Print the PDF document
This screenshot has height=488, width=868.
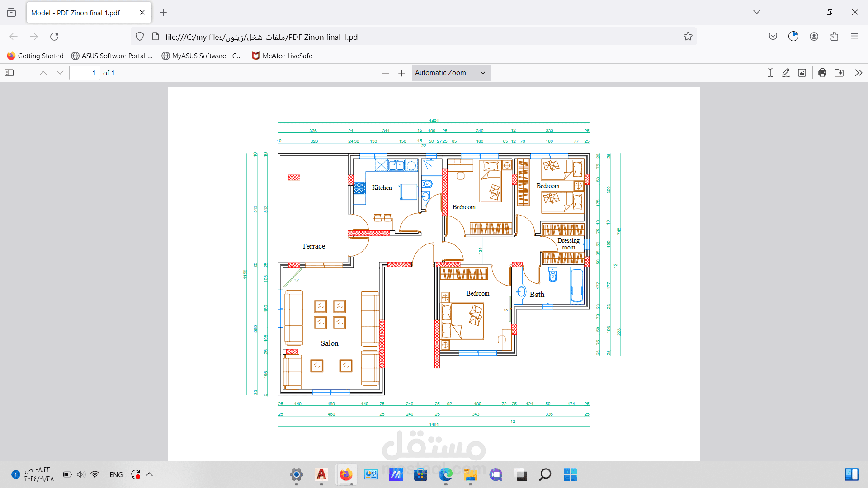pyautogui.click(x=822, y=73)
